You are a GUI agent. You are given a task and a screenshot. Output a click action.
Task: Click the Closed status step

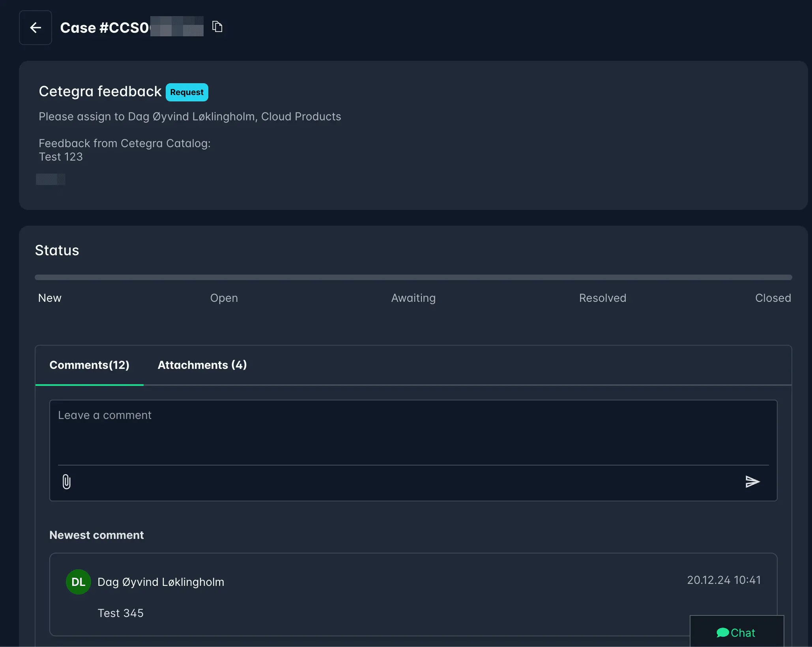773,298
